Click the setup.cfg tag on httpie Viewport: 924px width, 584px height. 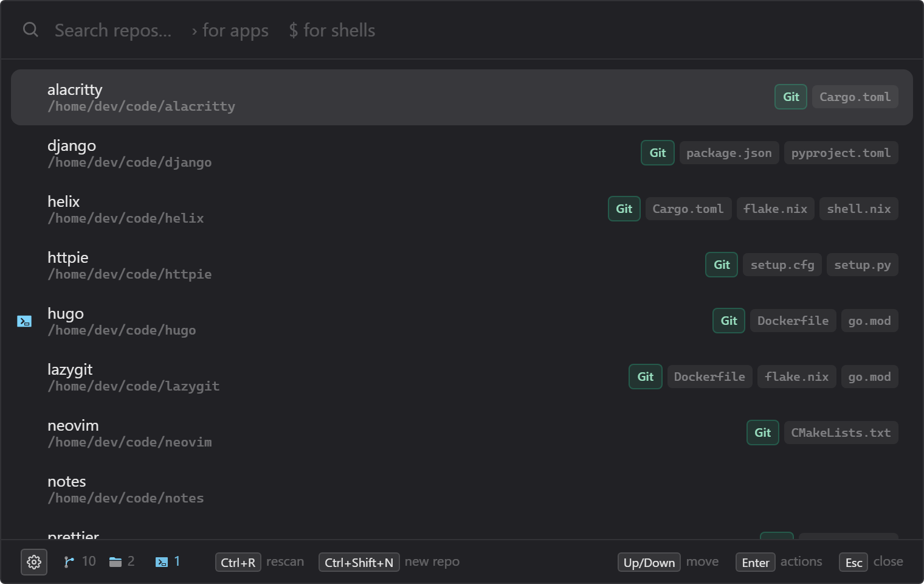pos(782,265)
